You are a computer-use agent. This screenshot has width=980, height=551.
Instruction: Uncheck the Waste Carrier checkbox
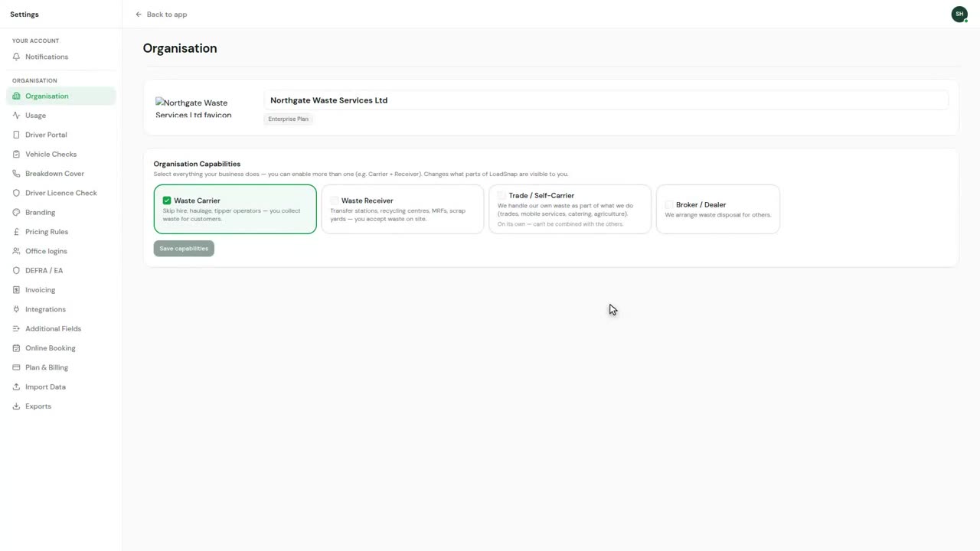(167, 201)
